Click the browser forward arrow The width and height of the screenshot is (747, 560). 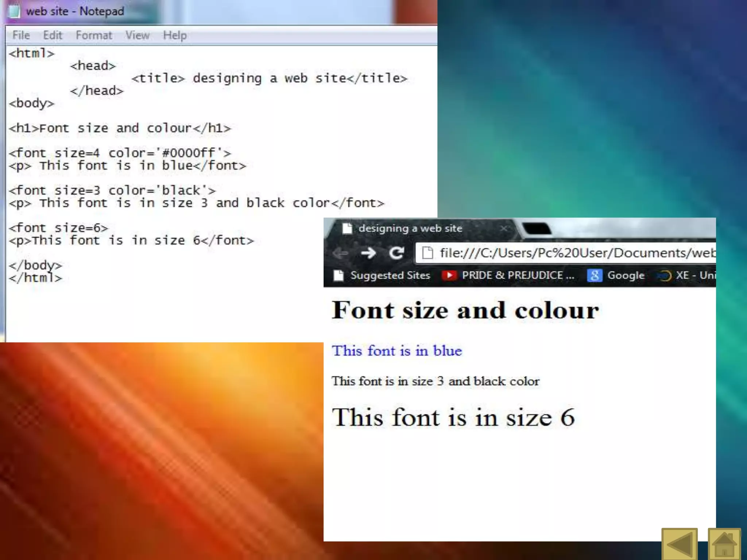pyautogui.click(x=368, y=253)
